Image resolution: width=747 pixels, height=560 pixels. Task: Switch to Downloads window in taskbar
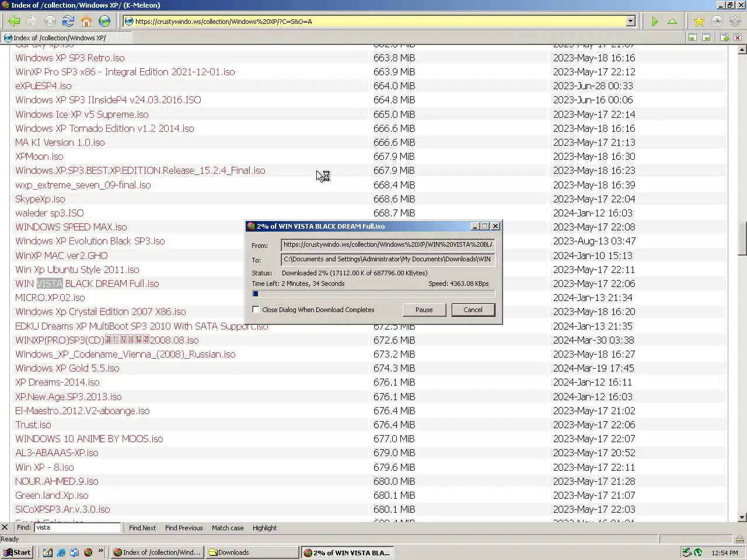(x=252, y=552)
